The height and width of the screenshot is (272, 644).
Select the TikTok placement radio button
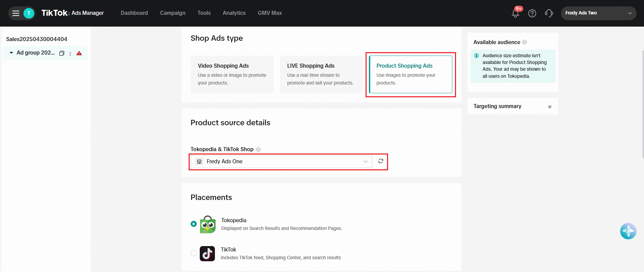(194, 253)
